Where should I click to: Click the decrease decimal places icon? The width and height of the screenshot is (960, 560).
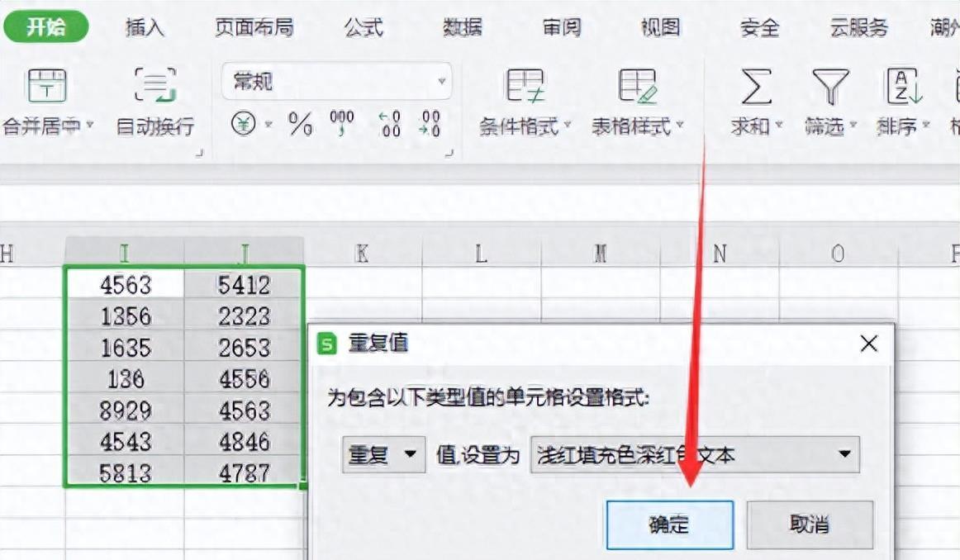[x=430, y=124]
